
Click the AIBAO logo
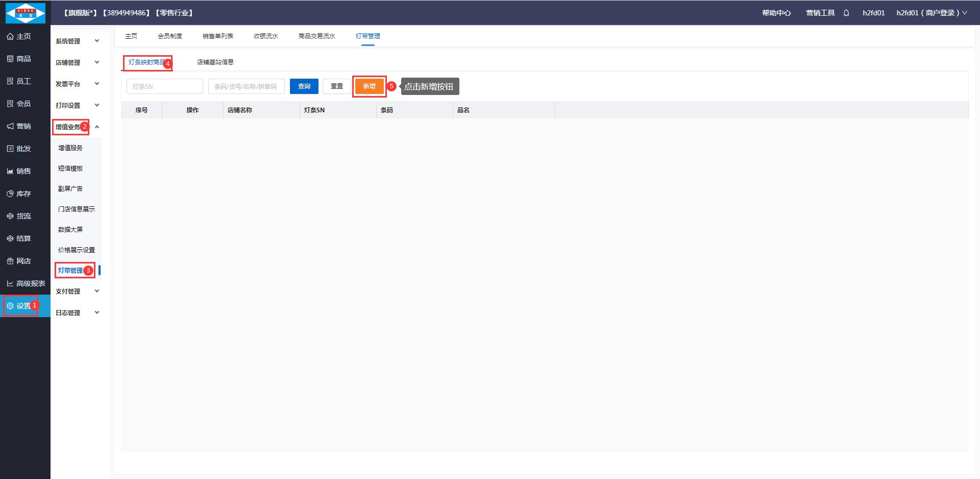click(x=25, y=13)
